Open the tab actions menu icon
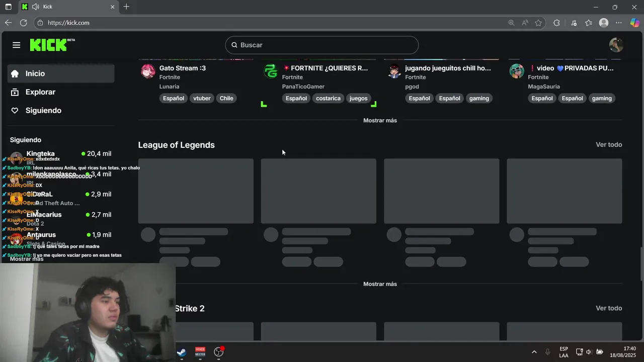The image size is (644, 362). (x=8, y=7)
